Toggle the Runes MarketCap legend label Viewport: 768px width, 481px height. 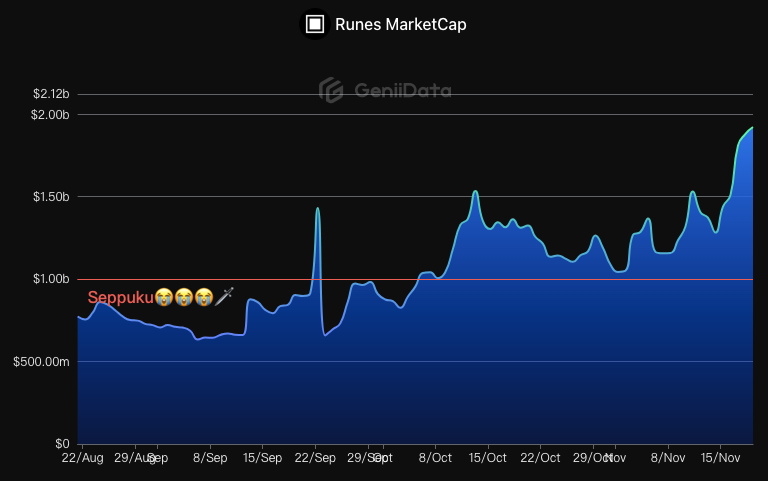[401, 24]
